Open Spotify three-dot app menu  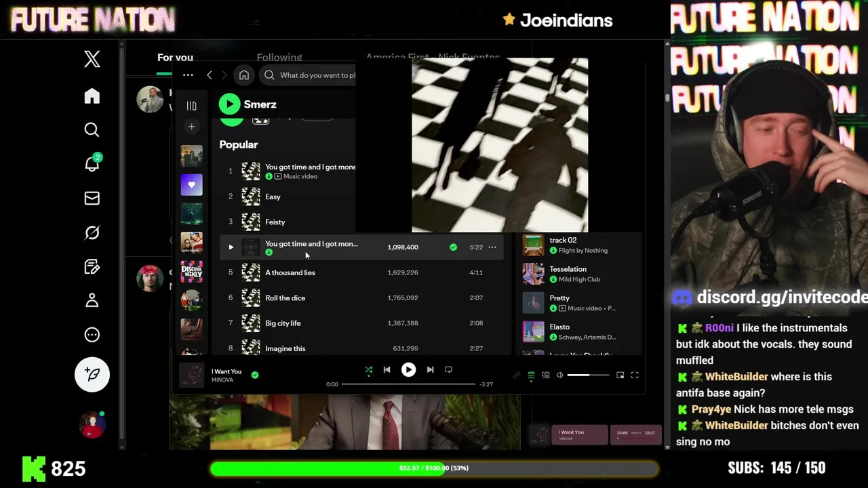(x=188, y=75)
